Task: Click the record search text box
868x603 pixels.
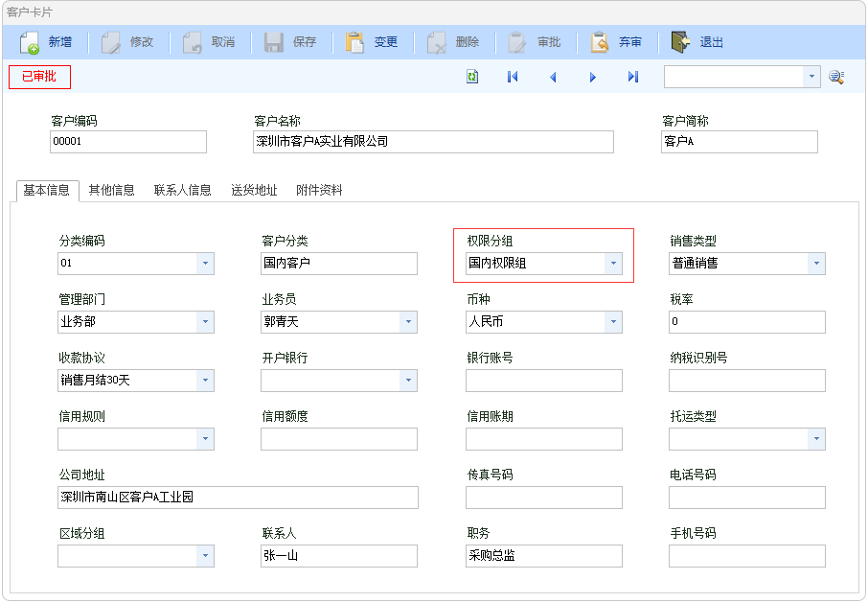Action: 734,77
